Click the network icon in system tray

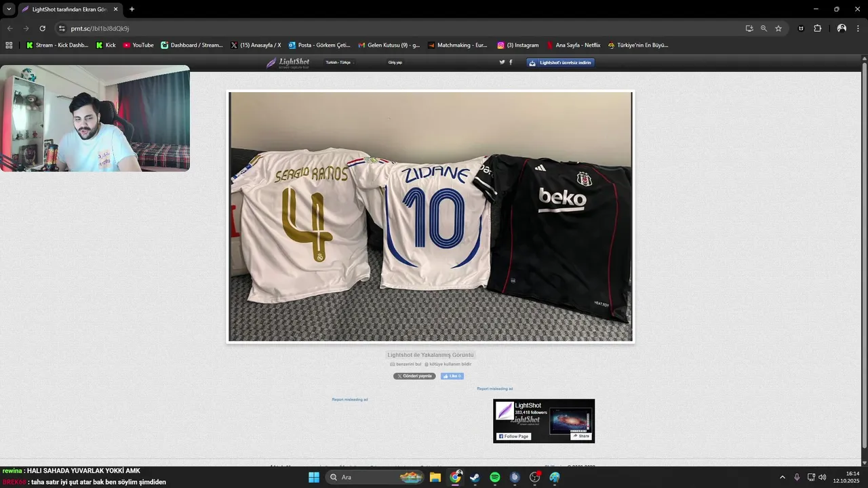pyautogui.click(x=811, y=477)
